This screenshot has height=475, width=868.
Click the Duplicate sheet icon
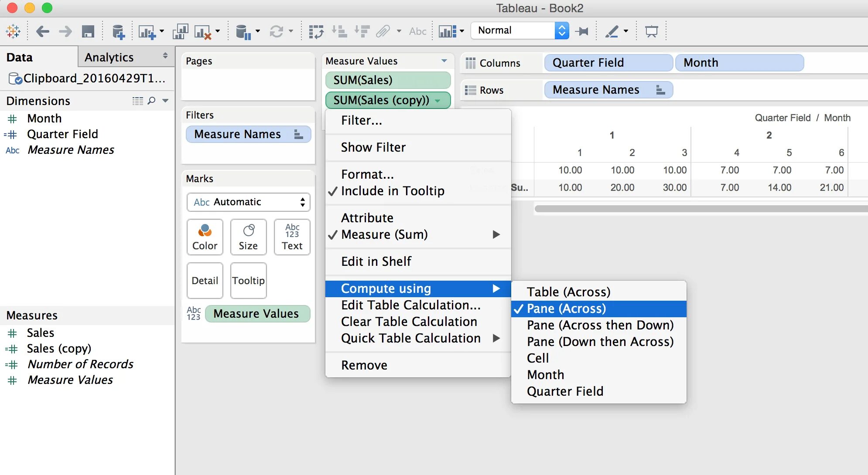tap(180, 31)
